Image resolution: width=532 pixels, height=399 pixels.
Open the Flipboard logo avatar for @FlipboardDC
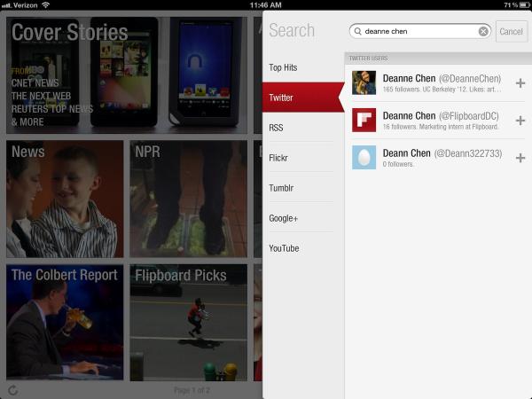(364, 120)
